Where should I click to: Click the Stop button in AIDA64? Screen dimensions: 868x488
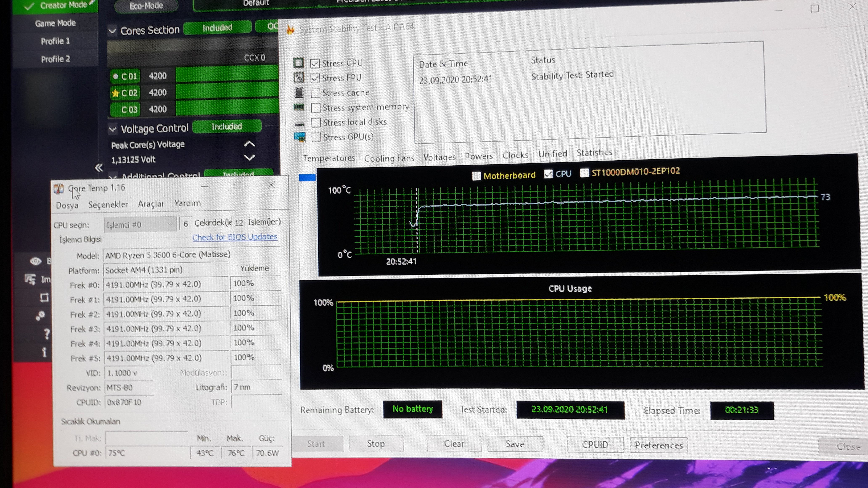[376, 443]
